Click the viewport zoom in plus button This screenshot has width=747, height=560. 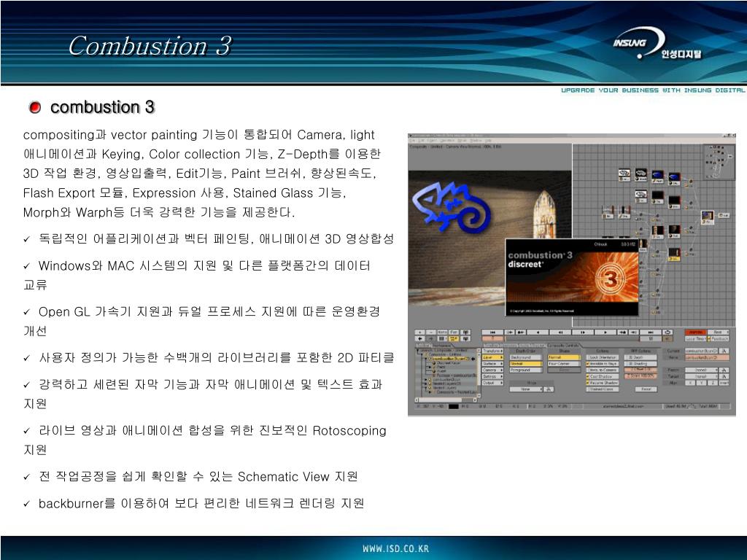tap(419, 332)
